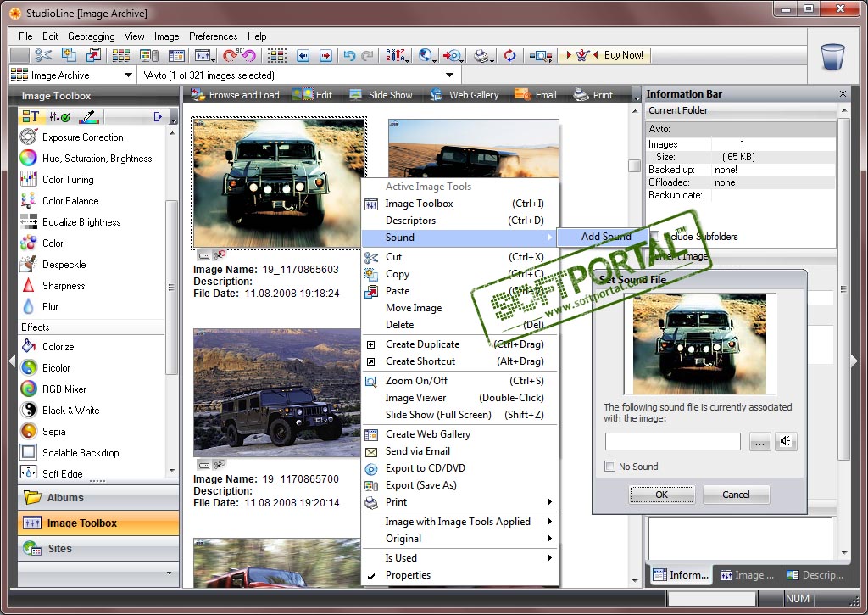Select the Sharpness tool
Image resolution: width=868 pixels, height=615 pixels.
[64, 286]
